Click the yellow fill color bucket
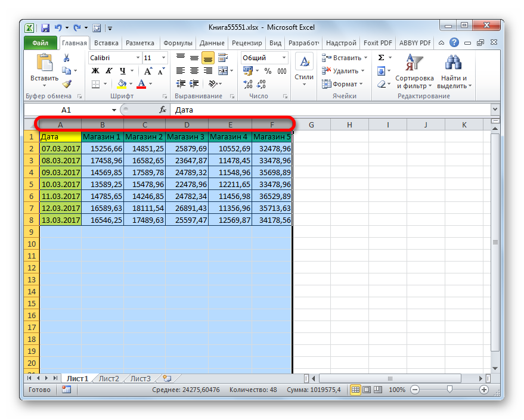The height and width of the screenshot is (420, 524). (x=122, y=83)
